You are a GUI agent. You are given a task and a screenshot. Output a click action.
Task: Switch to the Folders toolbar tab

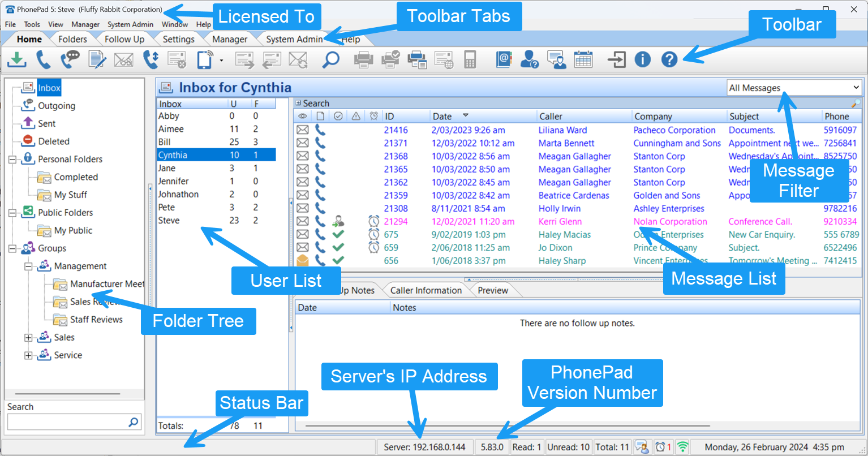click(x=72, y=39)
